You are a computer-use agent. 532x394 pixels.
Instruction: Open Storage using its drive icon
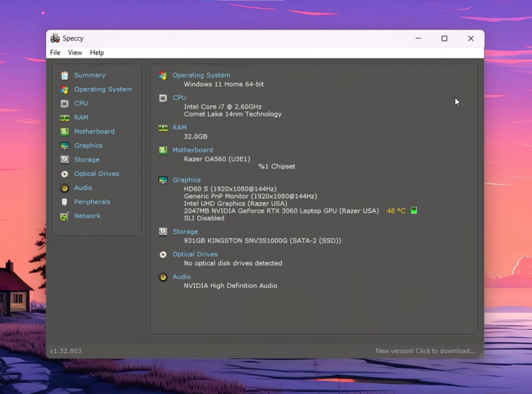click(65, 159)
